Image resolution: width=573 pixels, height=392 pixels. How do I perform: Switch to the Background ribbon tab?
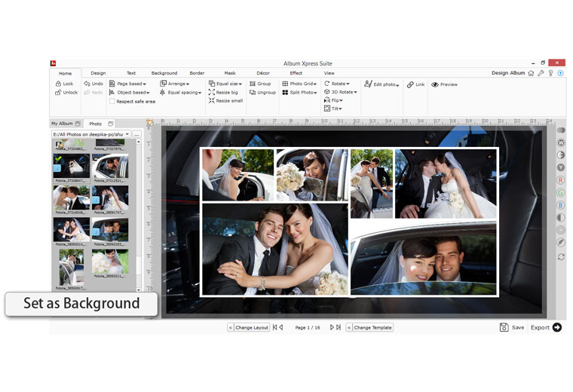click(164, 73)
